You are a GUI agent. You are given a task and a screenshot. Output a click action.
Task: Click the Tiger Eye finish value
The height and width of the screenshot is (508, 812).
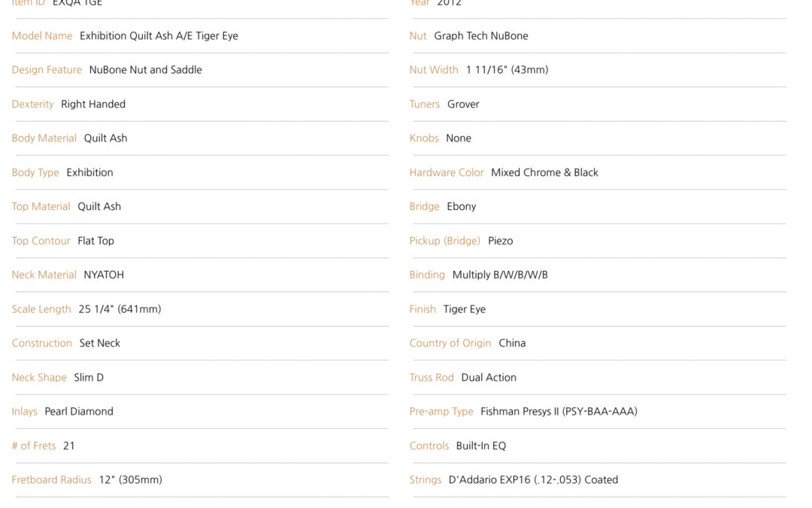465,309
